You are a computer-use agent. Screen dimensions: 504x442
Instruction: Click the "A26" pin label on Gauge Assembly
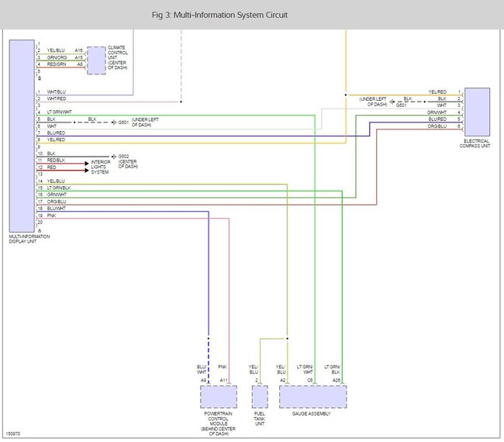337,380
